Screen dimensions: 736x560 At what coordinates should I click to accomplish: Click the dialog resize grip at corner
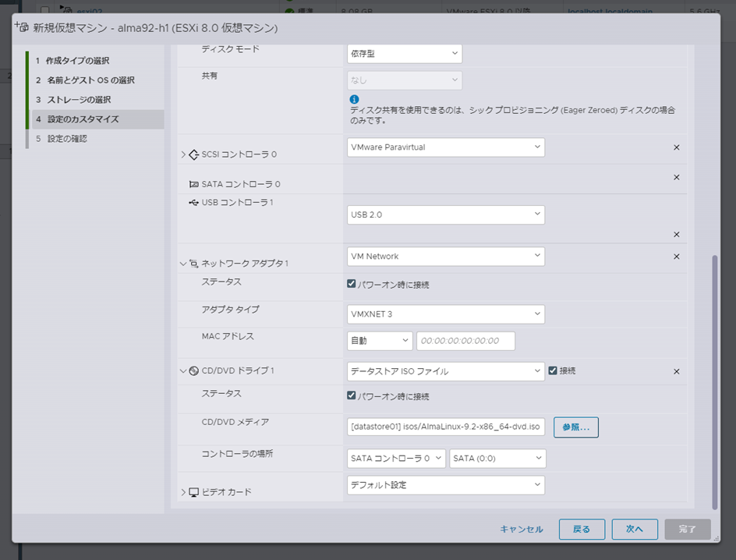click(717, 539)
